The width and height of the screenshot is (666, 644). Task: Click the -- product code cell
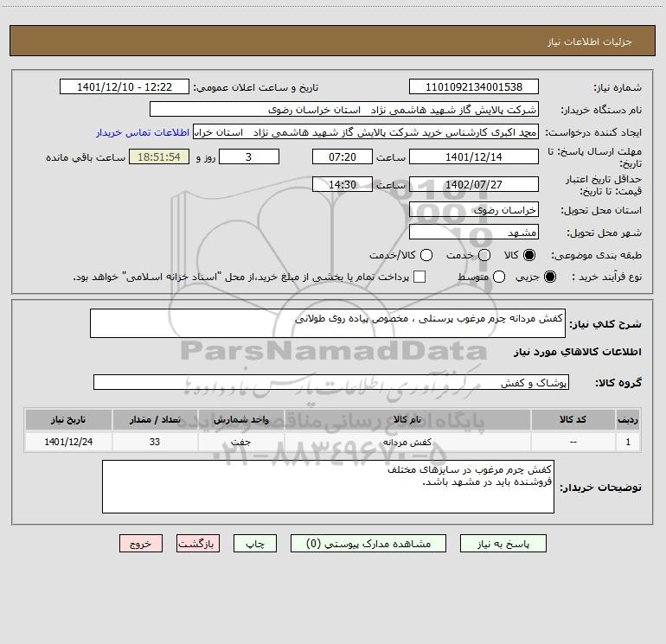[573, 442]
